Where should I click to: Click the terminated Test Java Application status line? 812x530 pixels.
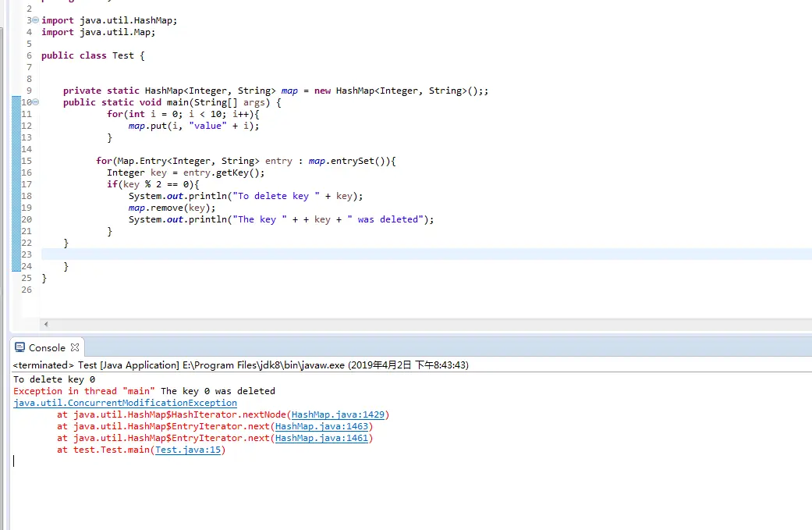241,365
